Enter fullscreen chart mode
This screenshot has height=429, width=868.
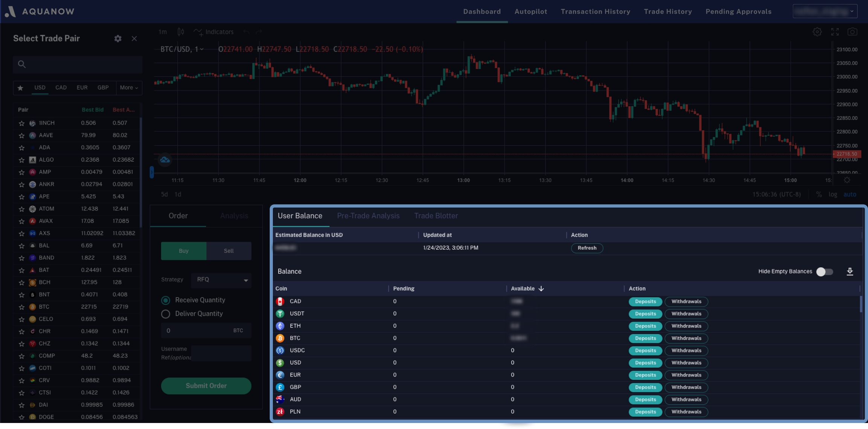coord(835,32)
